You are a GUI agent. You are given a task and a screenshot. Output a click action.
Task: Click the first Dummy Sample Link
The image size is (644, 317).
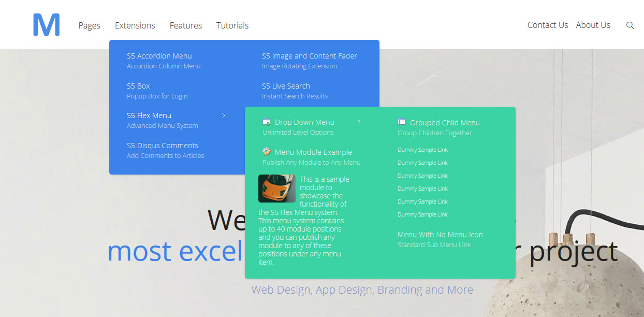[x=423, y=150]
